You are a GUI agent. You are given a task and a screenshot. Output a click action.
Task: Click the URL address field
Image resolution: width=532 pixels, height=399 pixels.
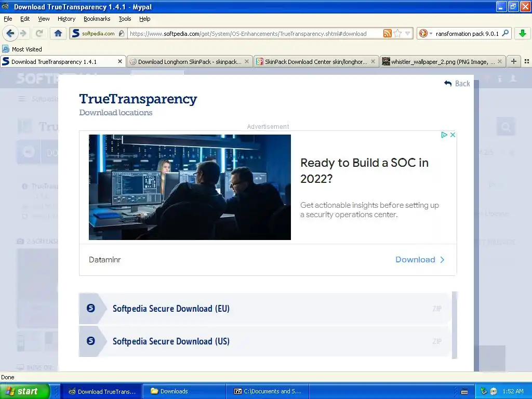(255, 33)
